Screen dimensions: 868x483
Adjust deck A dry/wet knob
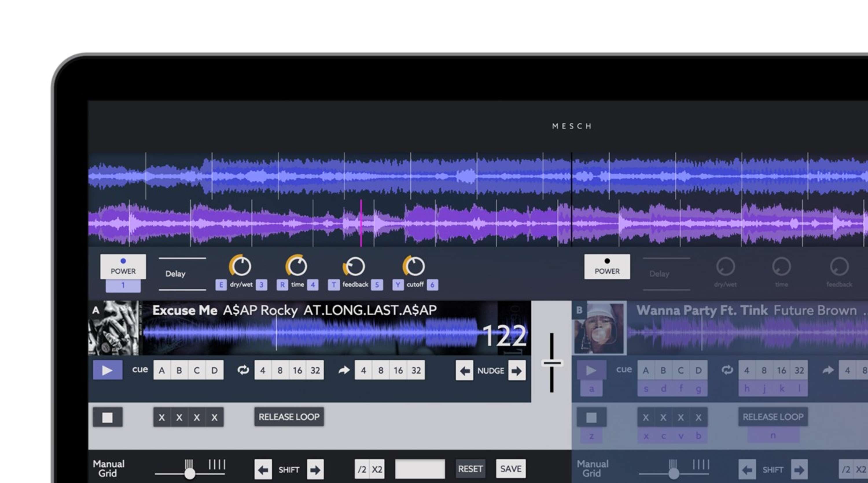coord(240,266)
